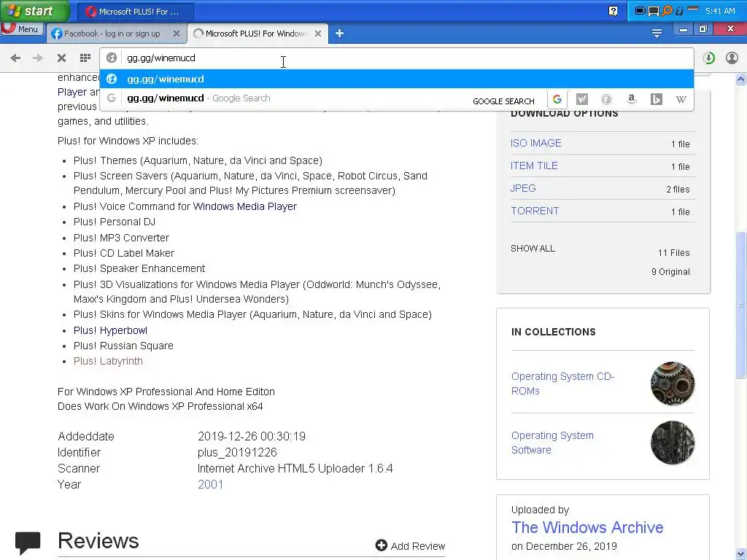The width and height of the screenshot is (747, 560).
Task: Select Yahoo search engine icon
Action: [x=581, y=99]
